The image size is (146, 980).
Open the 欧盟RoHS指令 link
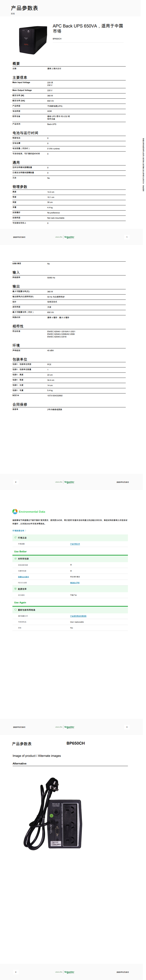(x=23, y=577)
